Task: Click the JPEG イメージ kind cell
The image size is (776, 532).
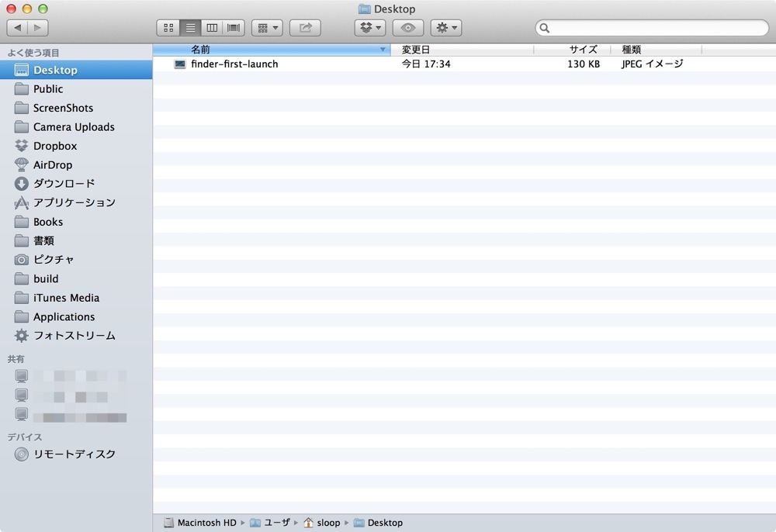Action: point(653,64)
